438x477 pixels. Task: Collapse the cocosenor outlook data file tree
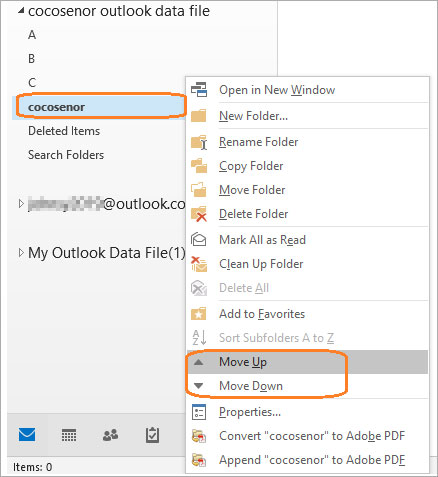(21, 11)
